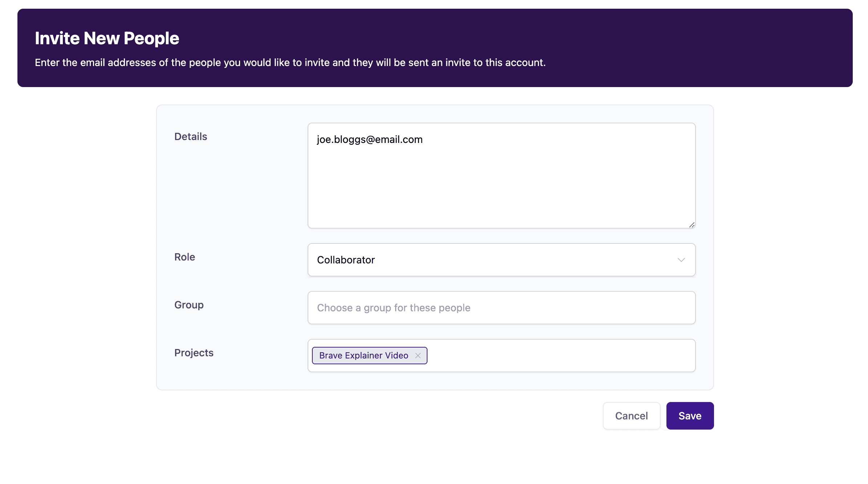The width and height of the screenshot is (868, 484).
Task: Remove the Brave Explainer Video project tag
Action: click(418, 356)
